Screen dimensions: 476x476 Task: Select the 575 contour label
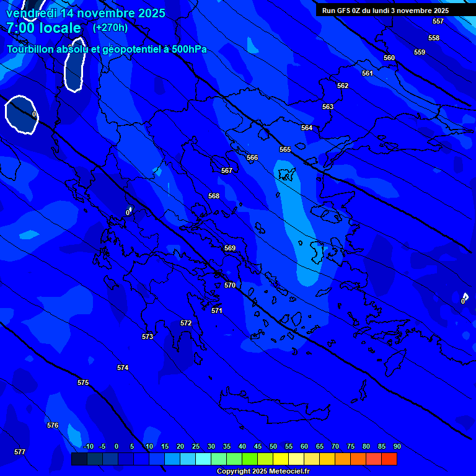[83, 383]
